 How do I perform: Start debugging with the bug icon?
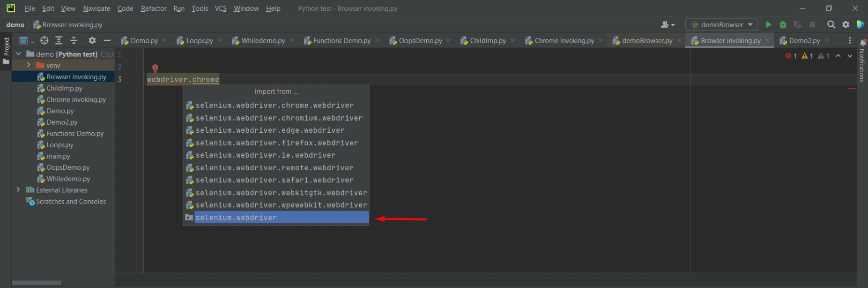[x=783, y=24]
